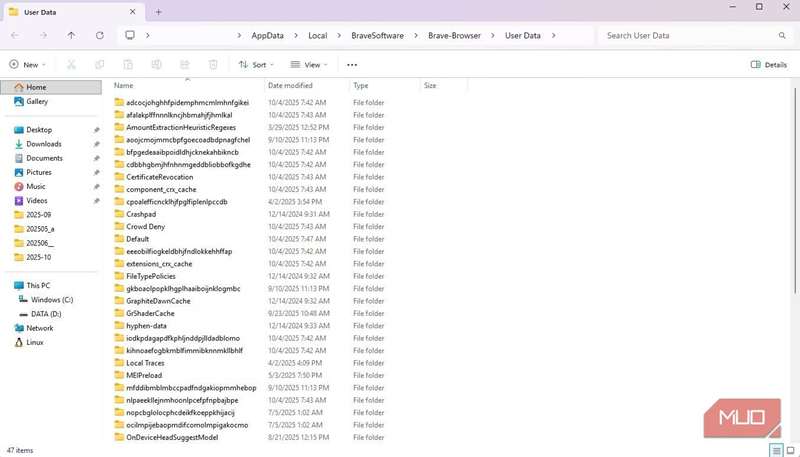
Task: Open the View dropdown
Action: tap(309, 64)
